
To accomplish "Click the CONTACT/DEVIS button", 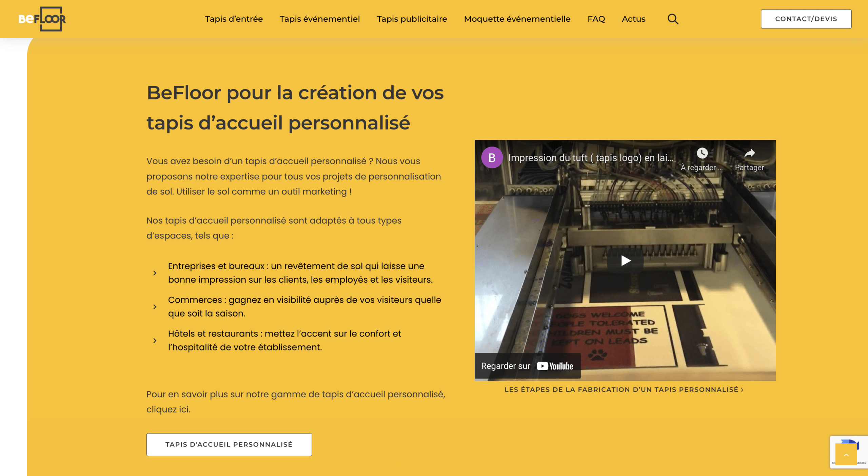I will point(806,19).
